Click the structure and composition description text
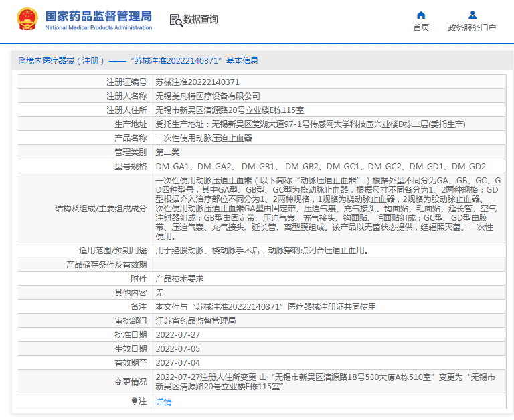514x420 pixels. [x=328, y=209]
